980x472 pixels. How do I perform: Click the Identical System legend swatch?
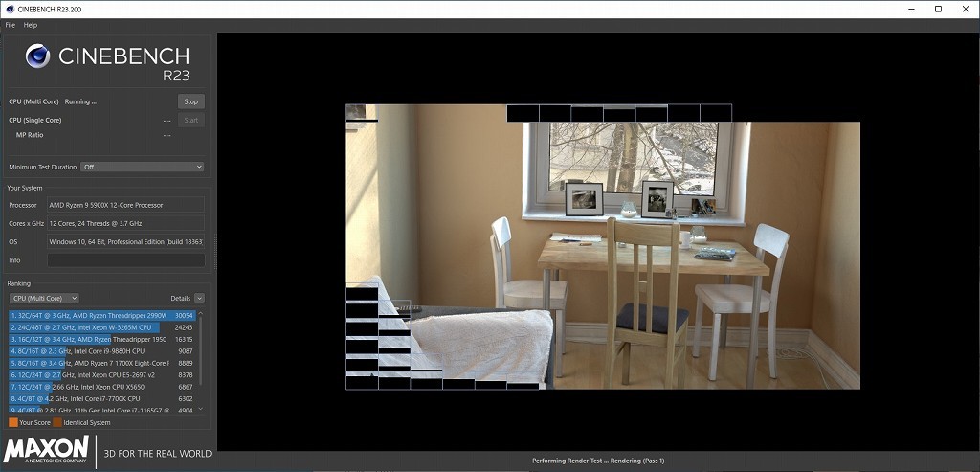coord(57,422)
